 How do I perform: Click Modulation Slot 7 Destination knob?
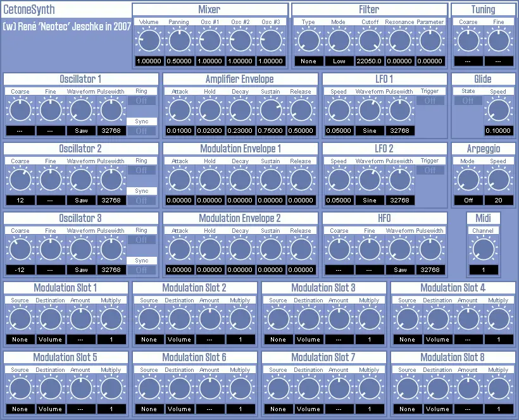[308, 388]
